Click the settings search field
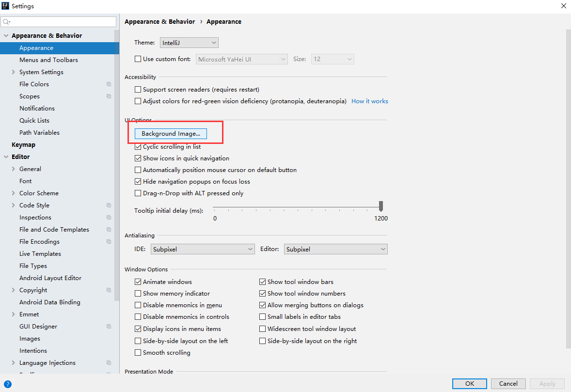This screenshot has width=571, height=392. point(58,22)
